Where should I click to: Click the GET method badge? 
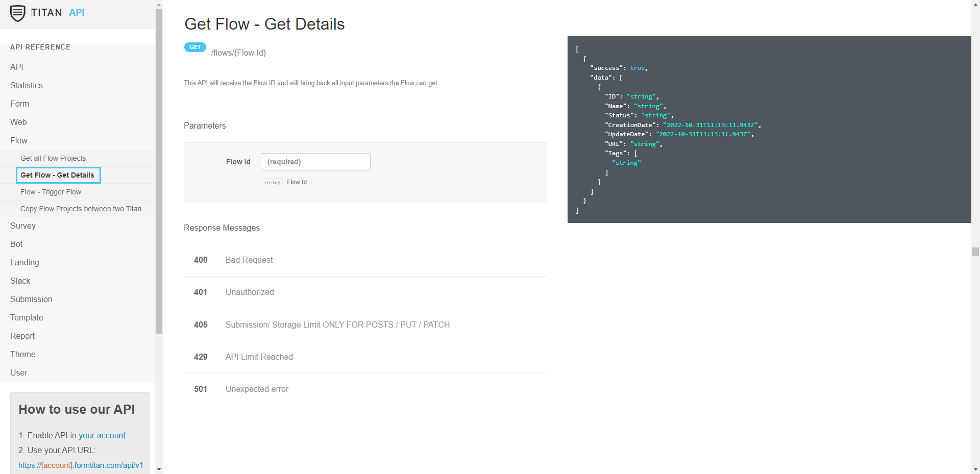194,47
